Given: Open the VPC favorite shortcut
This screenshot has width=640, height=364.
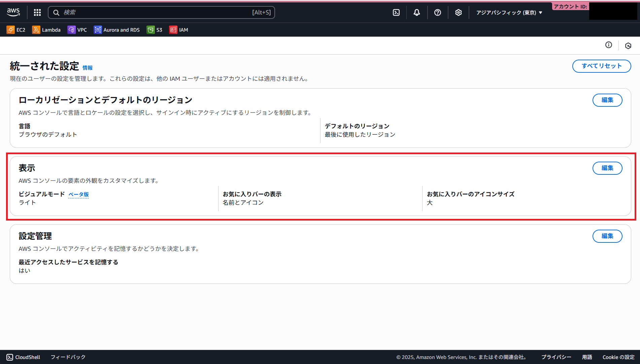Looking at the screenshot, I should point(77,30).
